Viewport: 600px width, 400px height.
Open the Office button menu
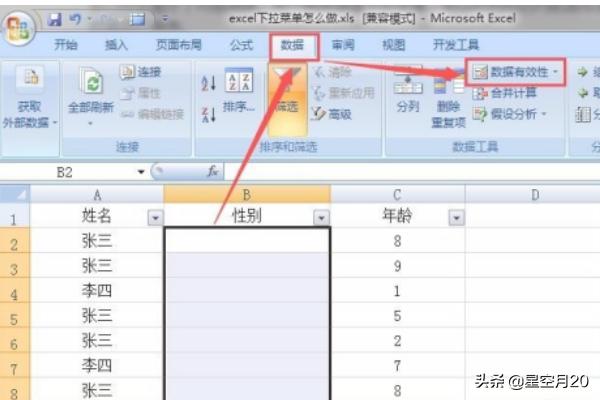[18, 28]
